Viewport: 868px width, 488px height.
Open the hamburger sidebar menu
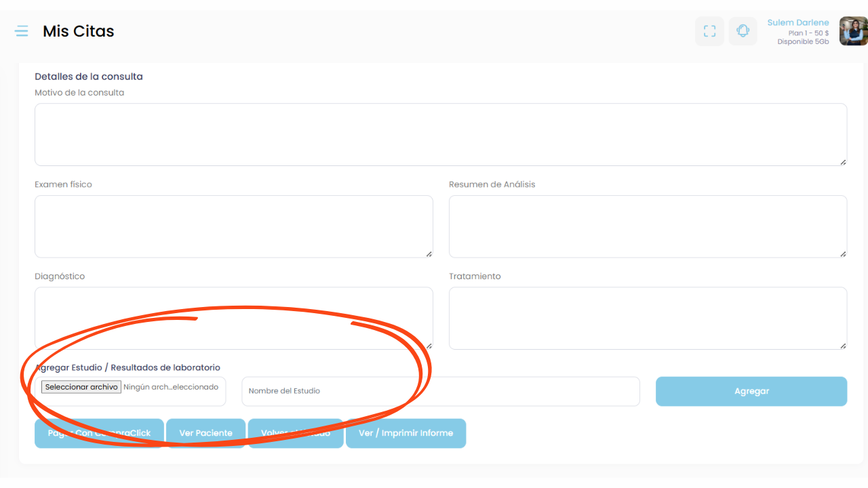tap(22, 31)
